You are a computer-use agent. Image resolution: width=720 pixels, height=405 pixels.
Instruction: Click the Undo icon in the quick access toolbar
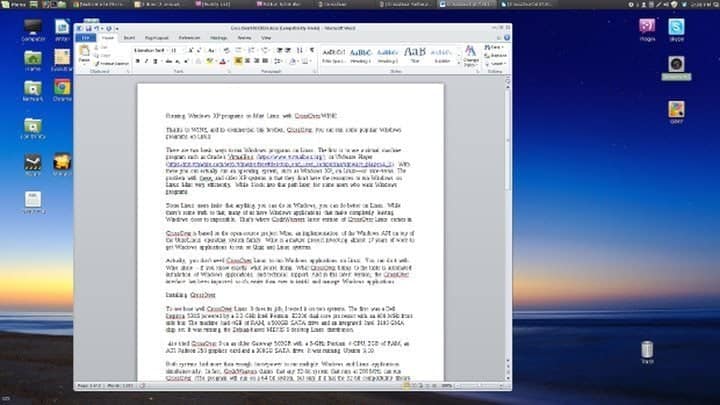(96, 28)
